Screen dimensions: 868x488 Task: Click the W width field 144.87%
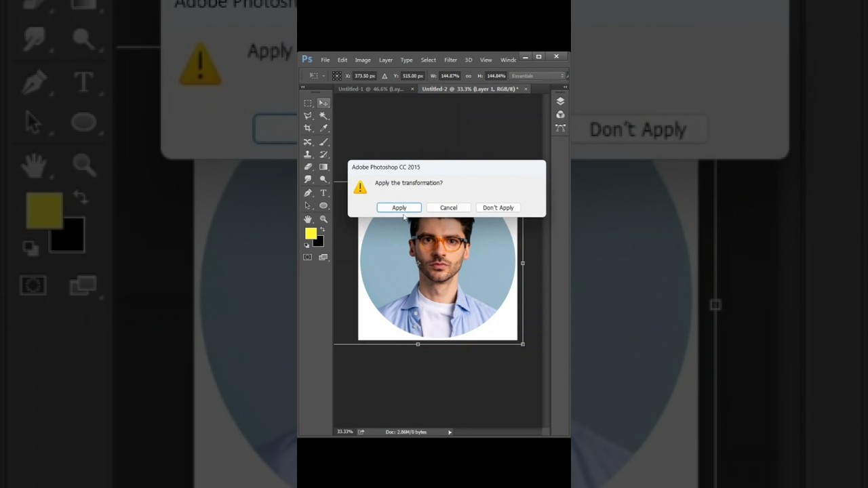pos(450,76)
